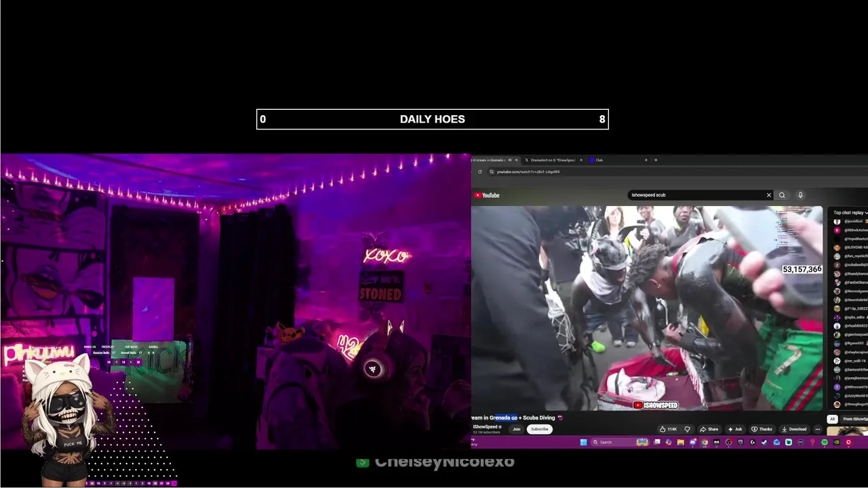Click the YouTube video player
868x488 pixels.
point(647,308)
